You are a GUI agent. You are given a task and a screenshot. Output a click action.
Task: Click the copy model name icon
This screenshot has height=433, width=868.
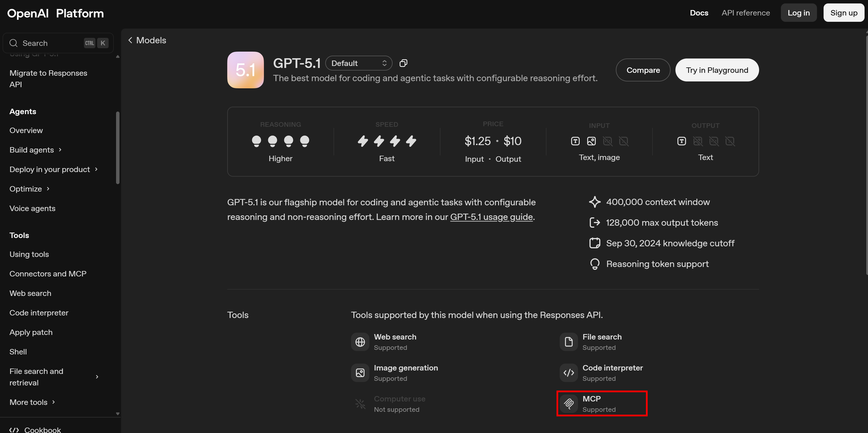[403, 63]
